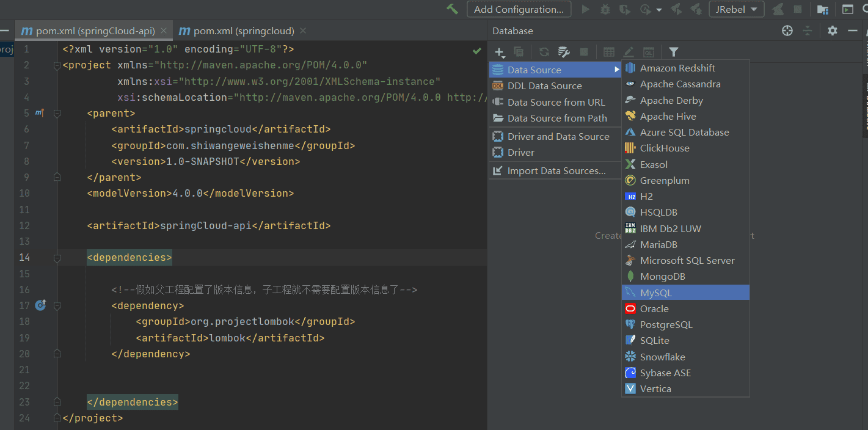Viewport: 868px width, 430px height.
Task: Select IBM Db2 LUW data source
Action: 685,228
